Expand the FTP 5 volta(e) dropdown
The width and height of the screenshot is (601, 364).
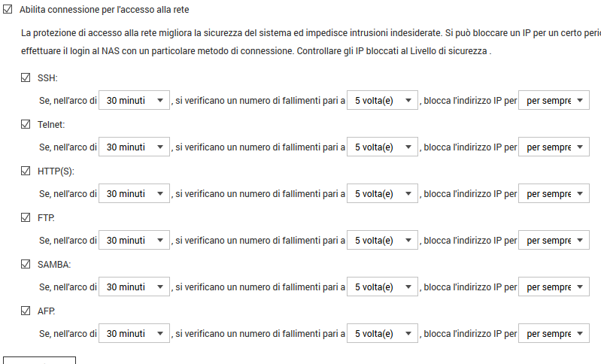[382, 241]
